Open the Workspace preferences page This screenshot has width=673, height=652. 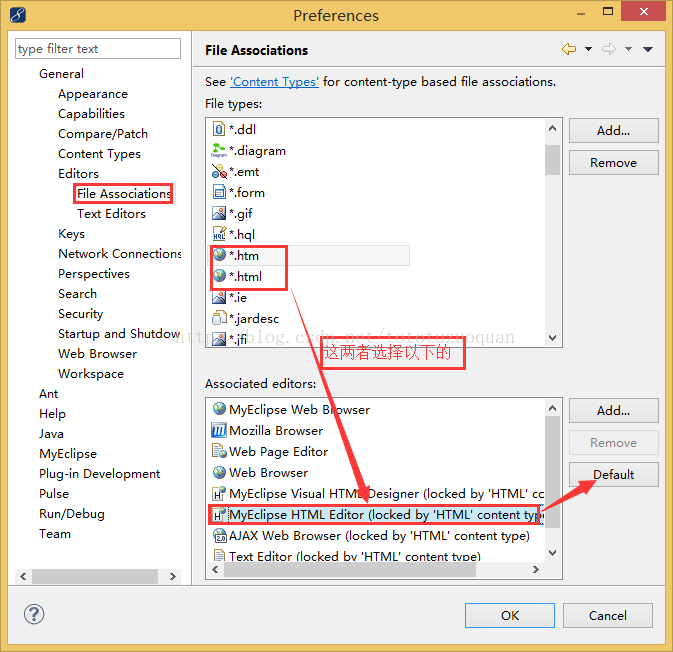(91, 374)
